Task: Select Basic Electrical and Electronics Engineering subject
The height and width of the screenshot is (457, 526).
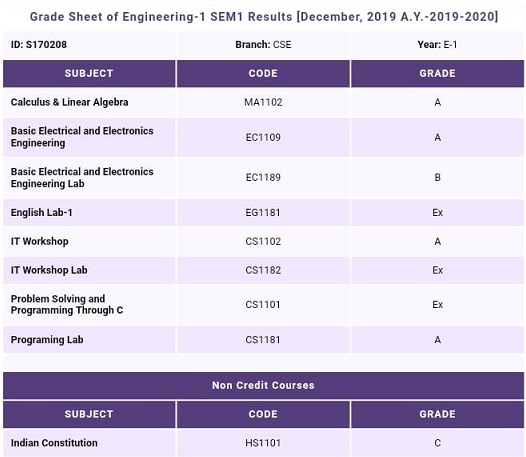Action: click(x=82, y=137)
